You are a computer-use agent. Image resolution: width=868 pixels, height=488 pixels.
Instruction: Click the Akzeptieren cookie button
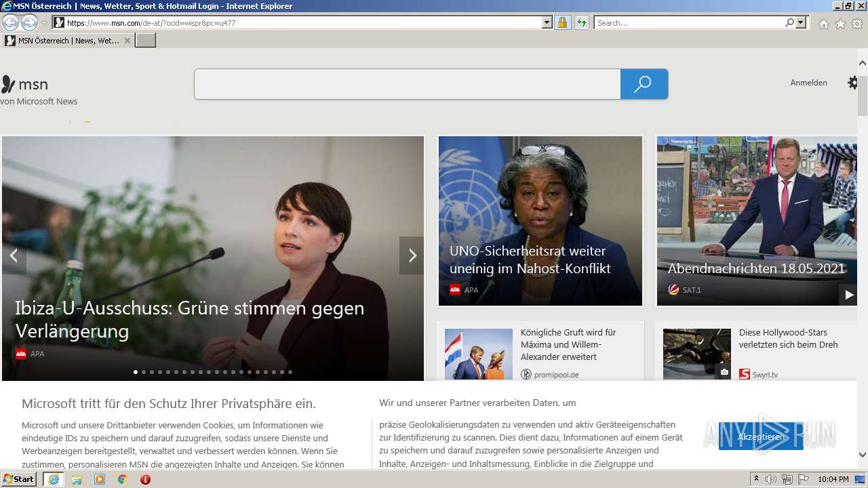pos(761,436)
